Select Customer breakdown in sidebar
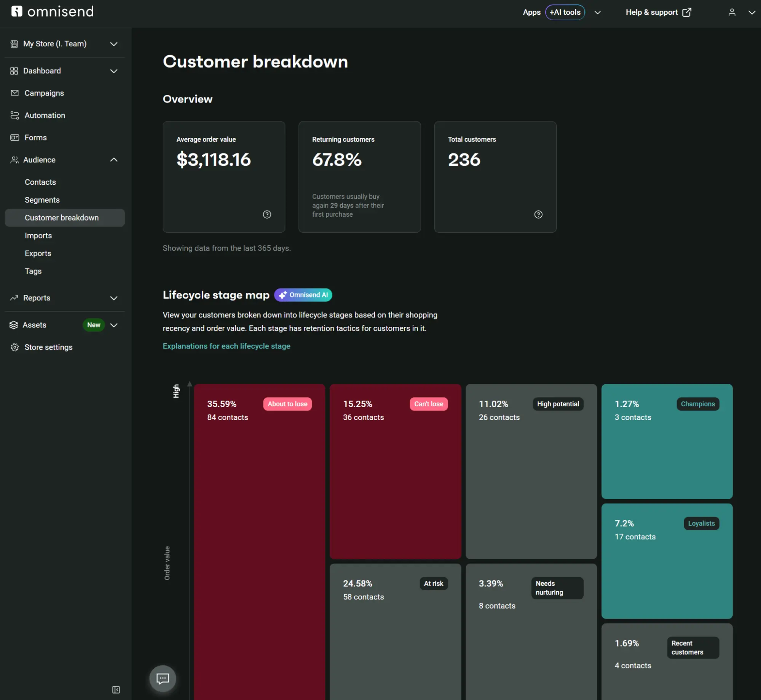This screenshot has width=761, height=700. pos(65,218)
